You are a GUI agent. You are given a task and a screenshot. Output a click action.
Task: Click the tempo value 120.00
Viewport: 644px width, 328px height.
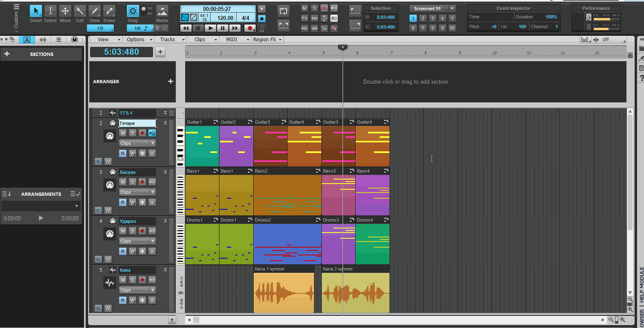tap(225, 18)
